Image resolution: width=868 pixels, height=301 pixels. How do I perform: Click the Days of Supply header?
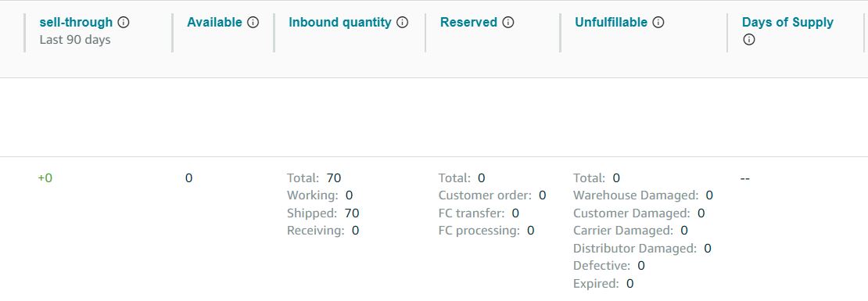coord(787,23)
